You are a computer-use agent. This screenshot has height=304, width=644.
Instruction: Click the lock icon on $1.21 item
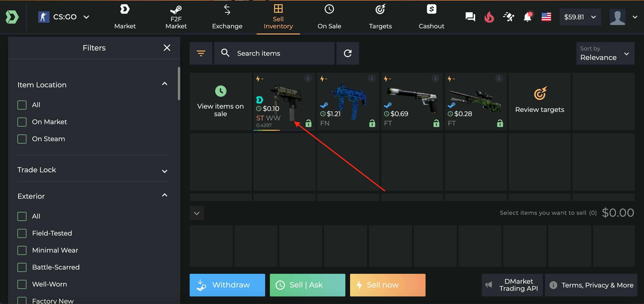click(372, 123)
